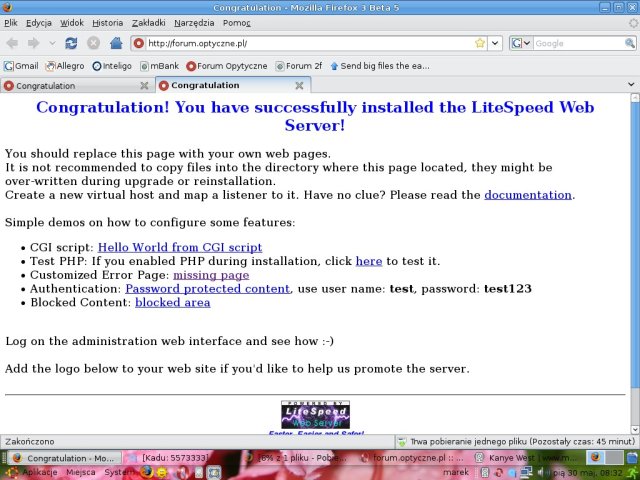
Task: Open the address bar history dropdown
Action: (495, 43)
